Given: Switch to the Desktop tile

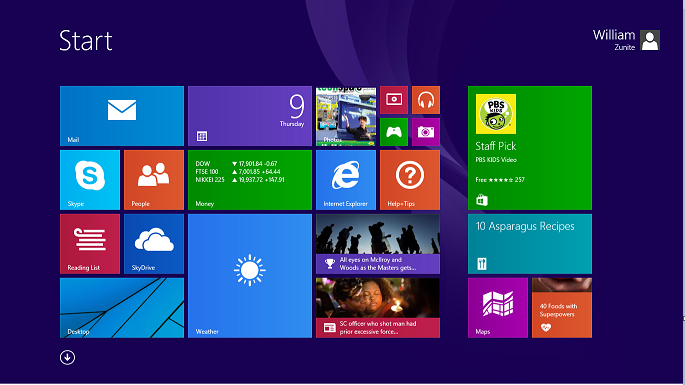Looking at the screenshot, I should (122, 308).
